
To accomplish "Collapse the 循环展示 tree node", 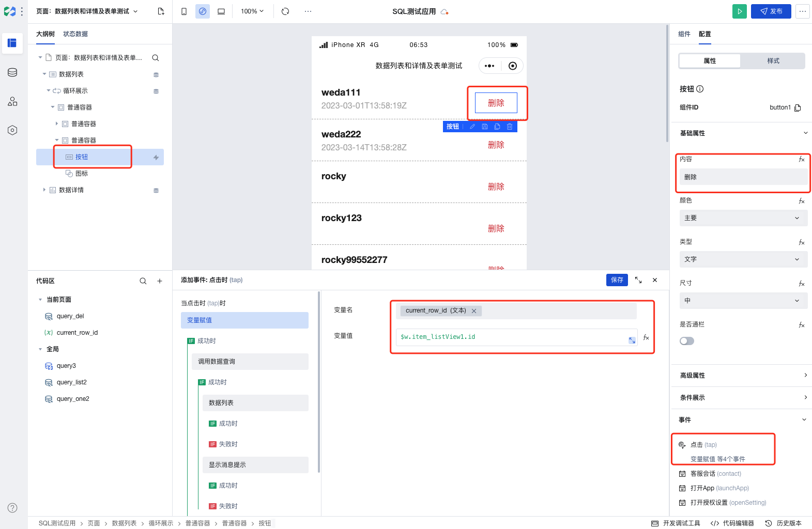I will [x=49, y=91].
